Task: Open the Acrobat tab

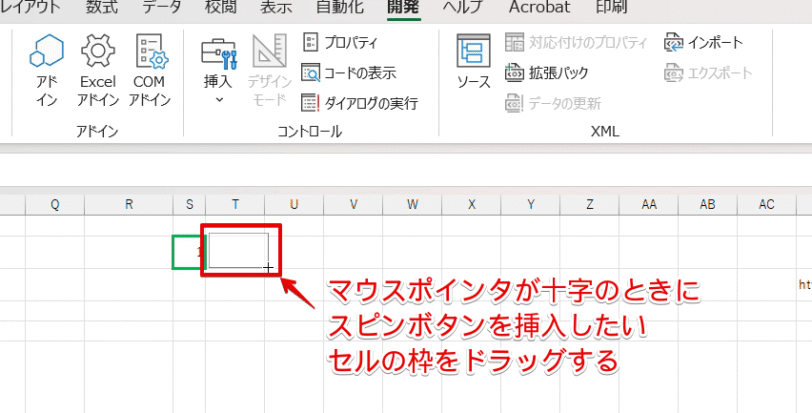Action: (x=539, y=8)
